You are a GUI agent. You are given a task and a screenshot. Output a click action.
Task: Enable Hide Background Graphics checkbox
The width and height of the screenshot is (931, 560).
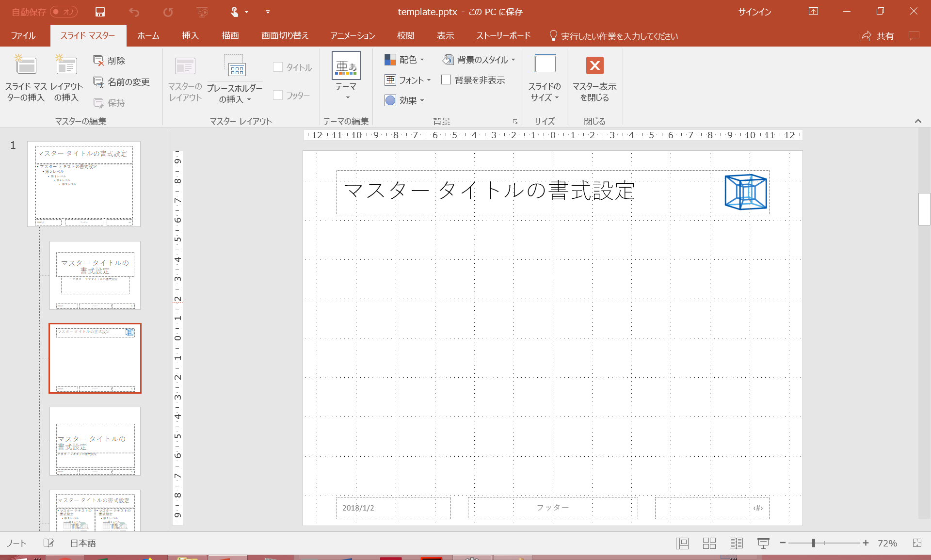[x=447, y=80]
